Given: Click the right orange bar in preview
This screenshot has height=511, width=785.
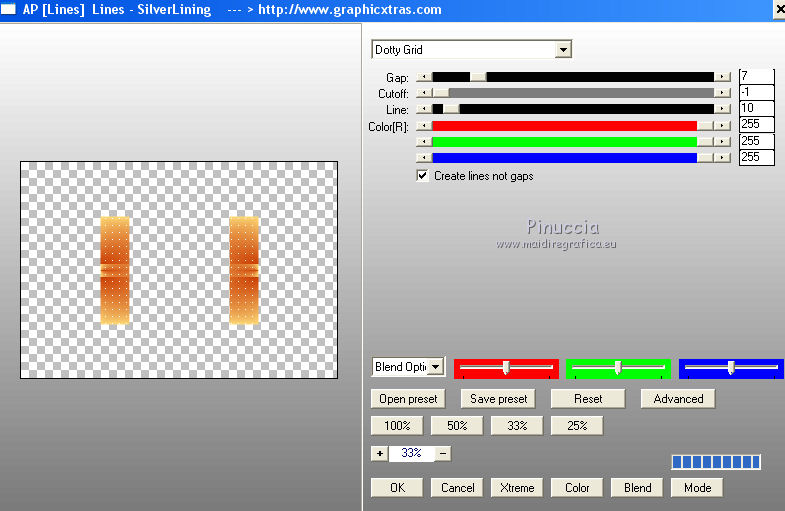Looking at the screenshot, I should [244, 270].
